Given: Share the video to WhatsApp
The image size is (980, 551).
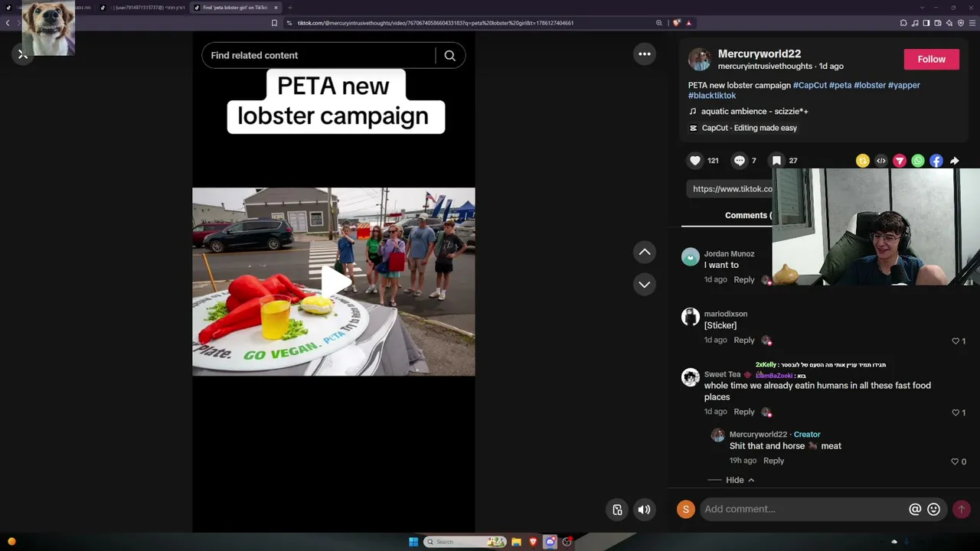Looking at the screenshot, I should point(918,161).
